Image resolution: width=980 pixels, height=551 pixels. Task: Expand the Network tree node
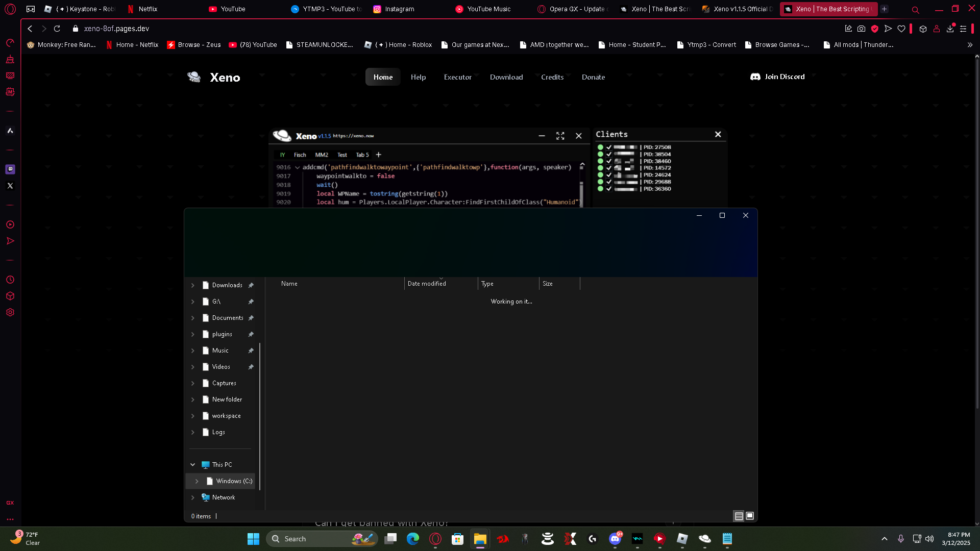click(193, 497)
